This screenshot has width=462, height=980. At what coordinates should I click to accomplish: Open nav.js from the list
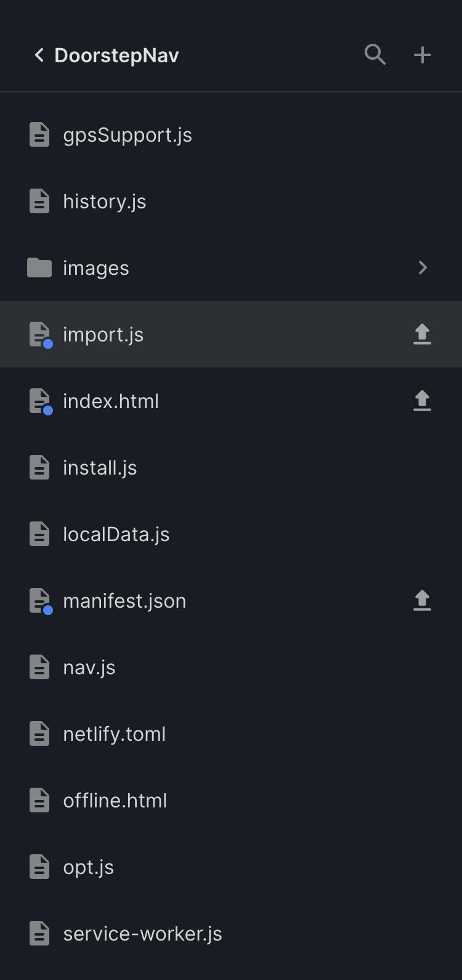(89, 668)
